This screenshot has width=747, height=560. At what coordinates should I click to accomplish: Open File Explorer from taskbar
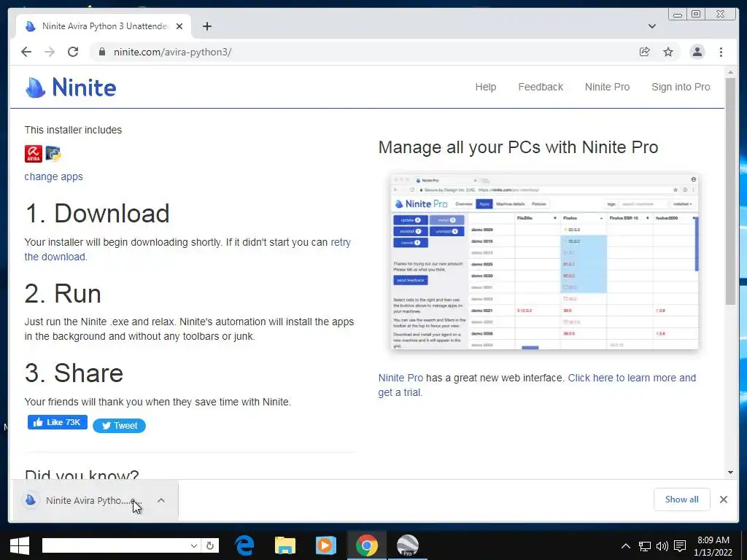285,545
